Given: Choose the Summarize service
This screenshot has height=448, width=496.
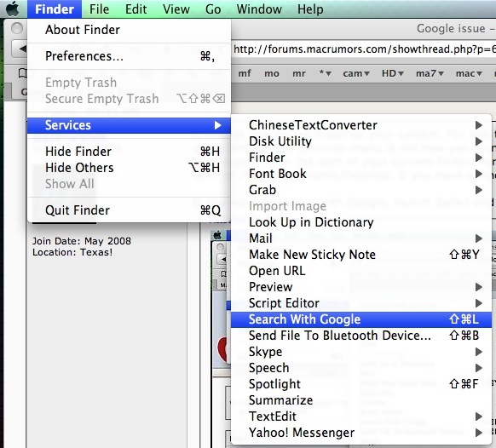Looking at the screenshot, I should 361,400.
